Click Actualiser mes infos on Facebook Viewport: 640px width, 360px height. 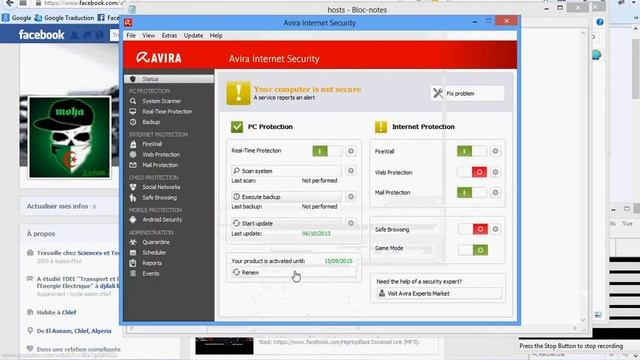click(58, 206)
